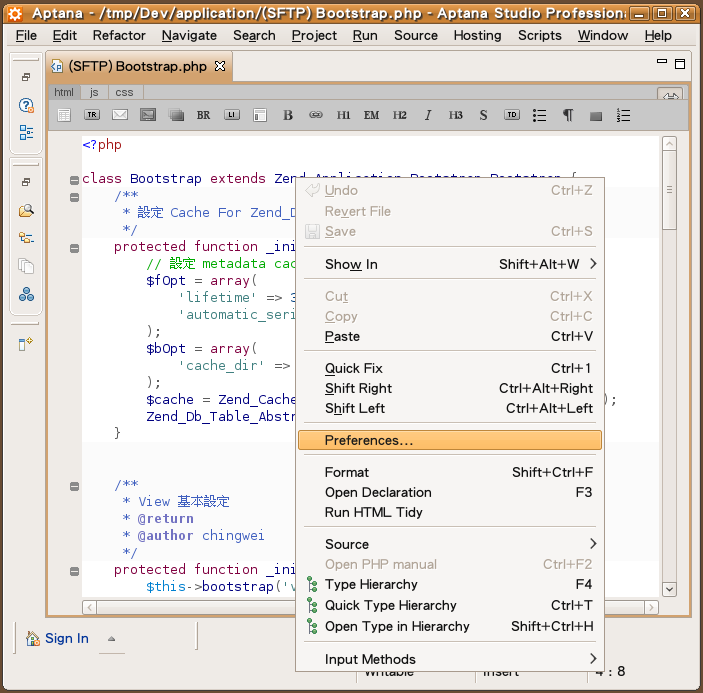
Task: Insert a hyperlink using the chain icon
Action: point(316,115)
